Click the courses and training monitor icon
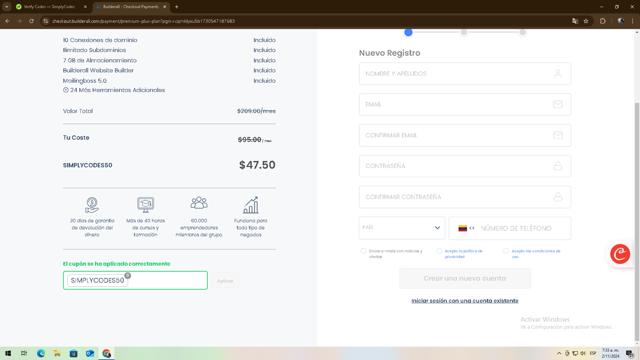640x360 pixels. pyautogui.click(x=145, y=205)
